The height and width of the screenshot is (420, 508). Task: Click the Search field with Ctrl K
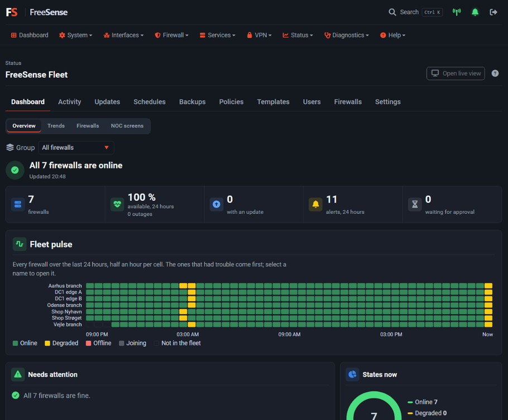415,12
